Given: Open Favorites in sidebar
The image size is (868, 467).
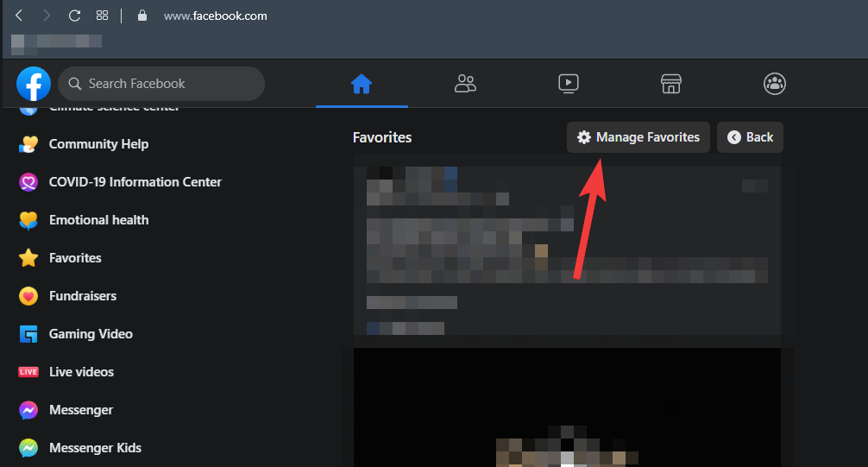Looking at the screenshot, I should tap(75, 257).
